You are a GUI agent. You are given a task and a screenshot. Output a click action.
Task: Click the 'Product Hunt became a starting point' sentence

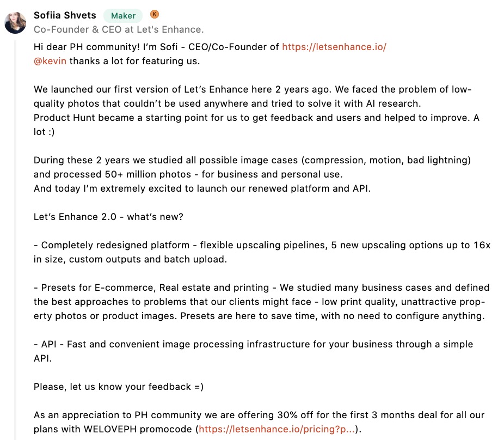256,125
